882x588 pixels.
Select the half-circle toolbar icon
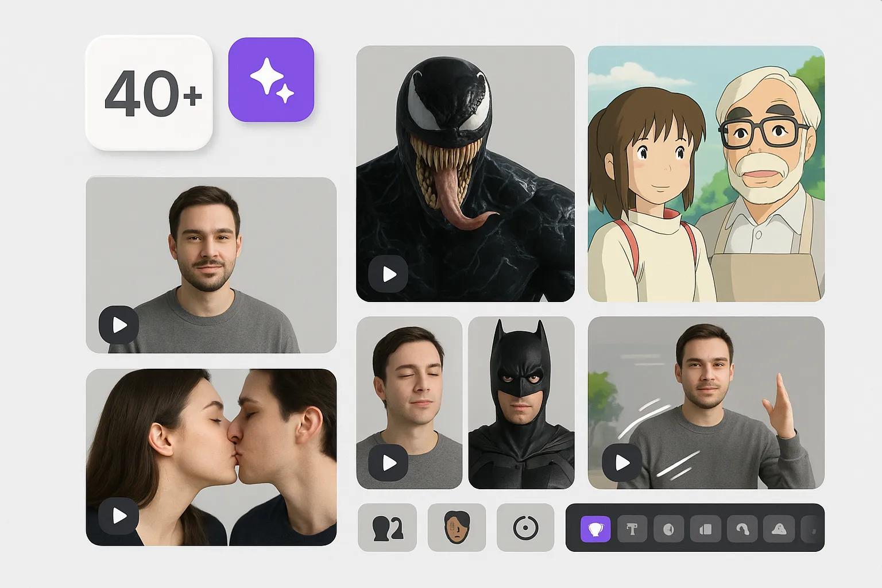(x=669, y=529)
